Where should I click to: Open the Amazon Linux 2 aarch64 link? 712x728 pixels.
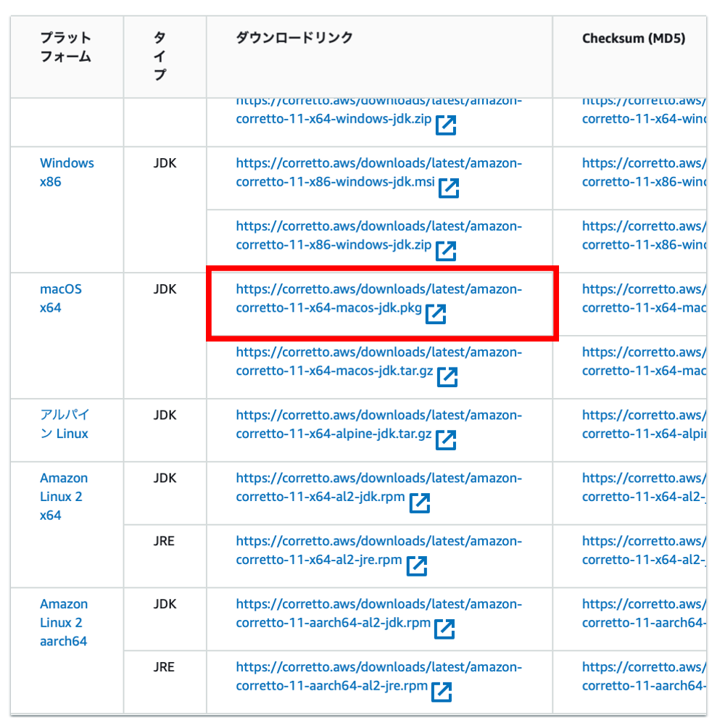pos(64,622)
